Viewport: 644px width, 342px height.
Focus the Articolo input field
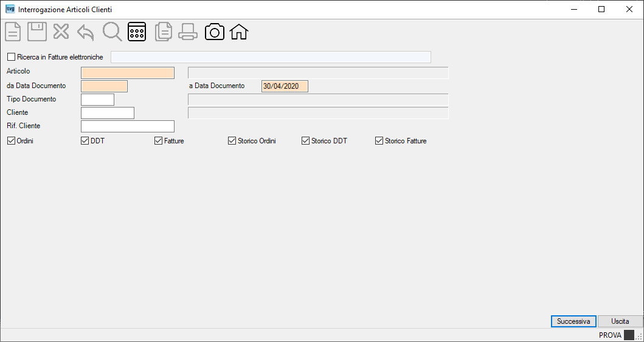(x=128, y=72)
